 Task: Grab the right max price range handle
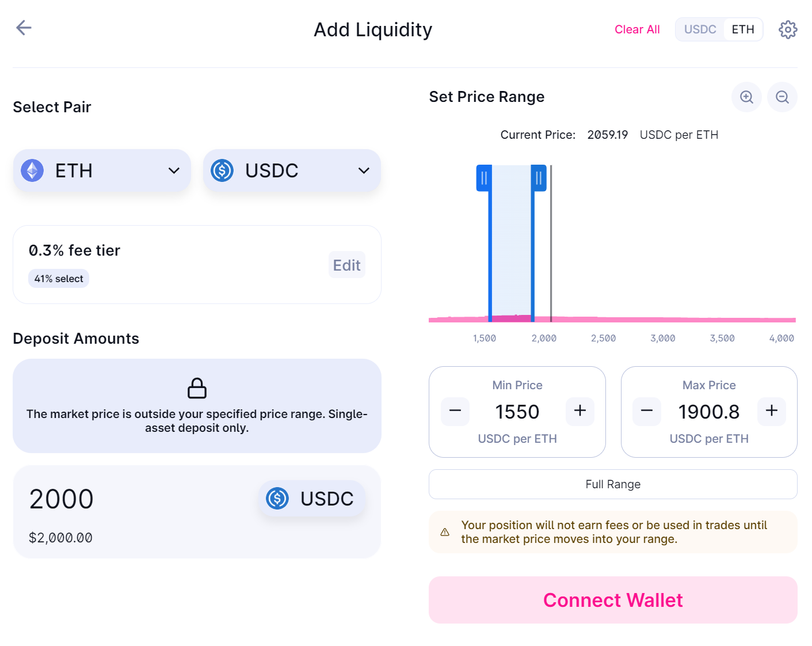(539, 178)
